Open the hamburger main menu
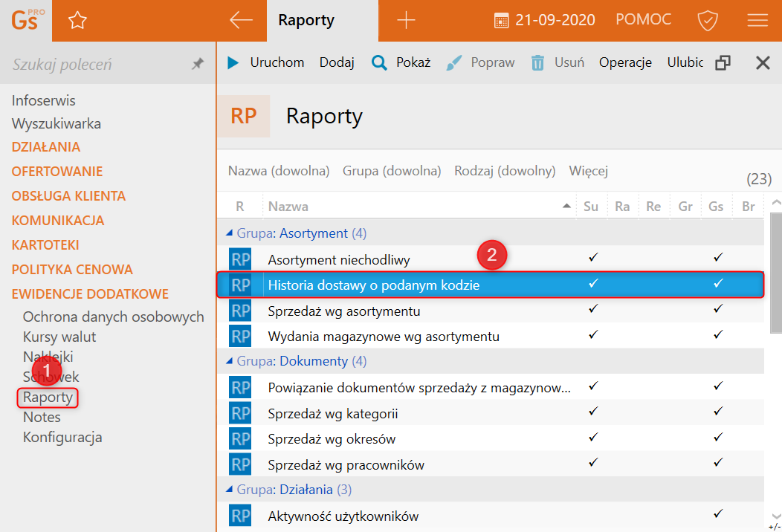Image resolution: width=782 pixels, height=532 pixels. [757, 21]
